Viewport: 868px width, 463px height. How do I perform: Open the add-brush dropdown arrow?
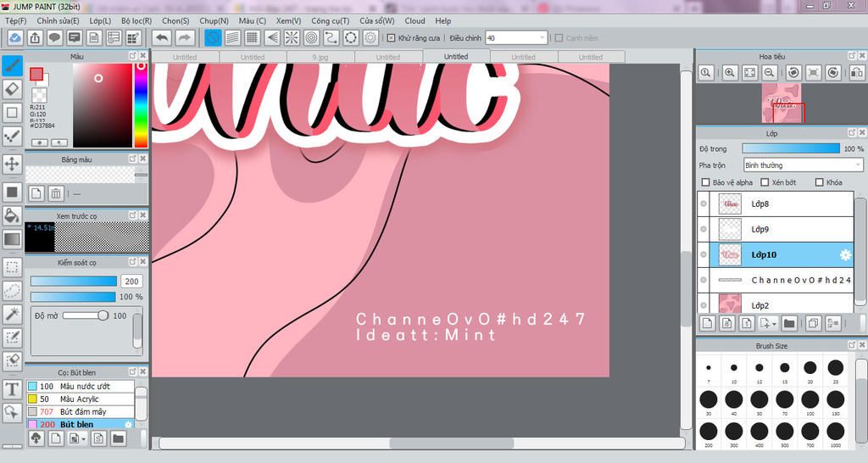83,438
